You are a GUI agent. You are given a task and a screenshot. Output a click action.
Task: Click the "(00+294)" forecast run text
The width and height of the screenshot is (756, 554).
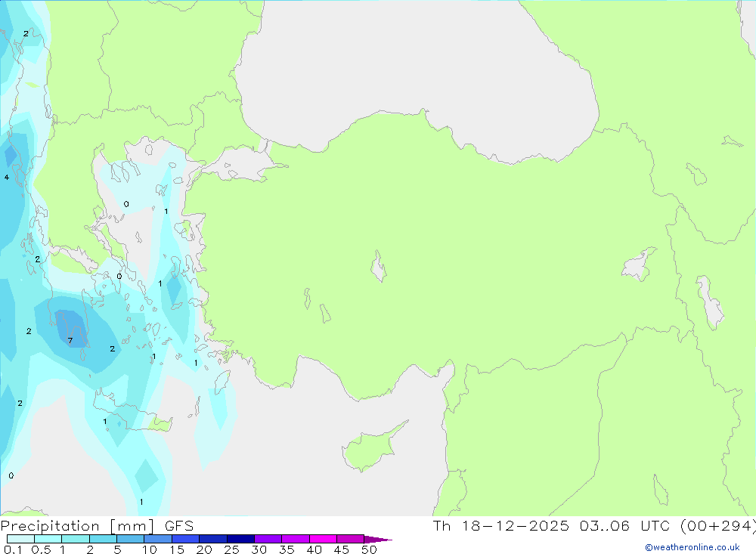(717, 526)
